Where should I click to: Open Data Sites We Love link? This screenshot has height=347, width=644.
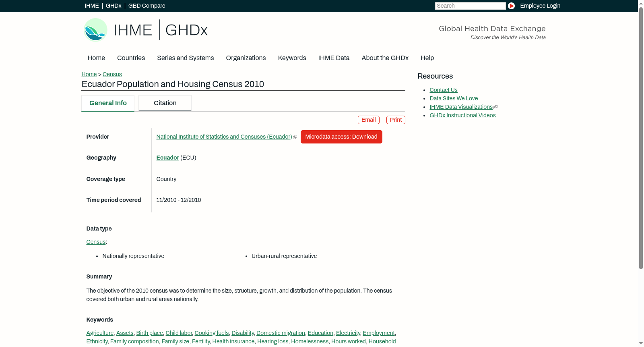454,98
